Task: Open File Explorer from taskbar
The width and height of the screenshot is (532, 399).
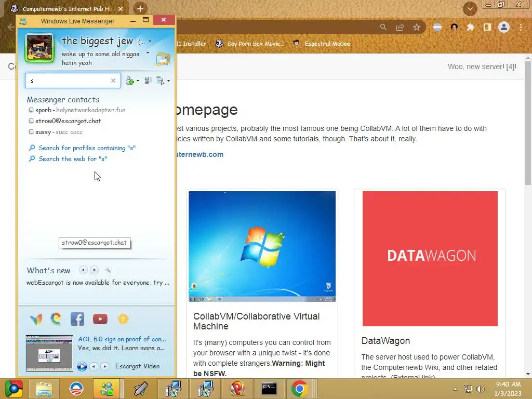Action: pos(44,389)
